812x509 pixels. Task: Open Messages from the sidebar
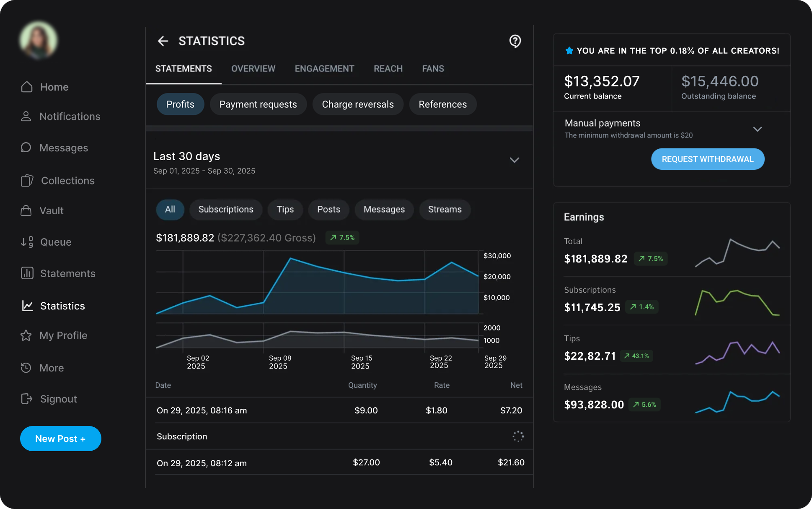pos(63,148)
